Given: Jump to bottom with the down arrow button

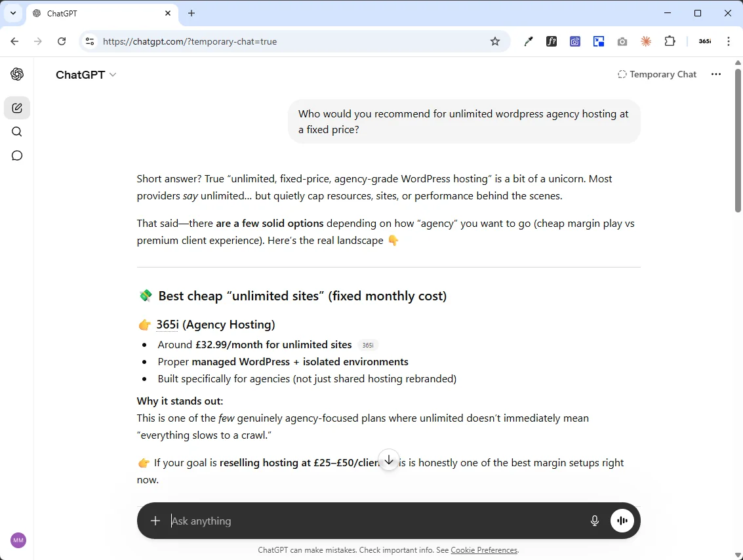Looking at the screenshot, I should coord(389,460).
